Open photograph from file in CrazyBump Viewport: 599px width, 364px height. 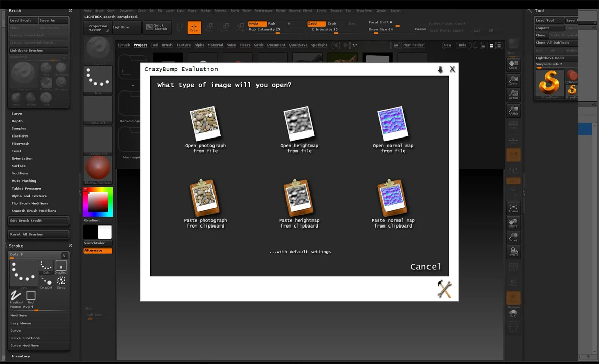click(x=205, y=130)
